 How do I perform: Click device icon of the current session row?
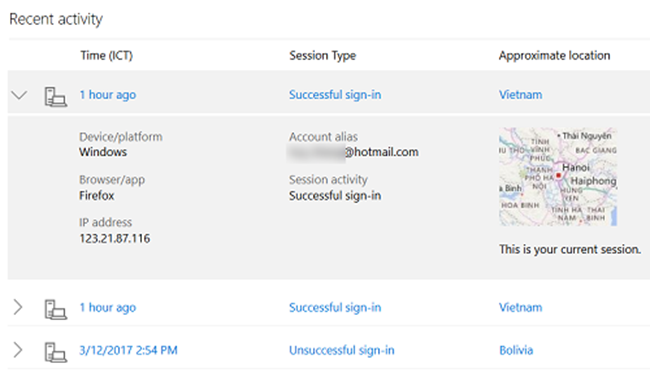tap(56, 97)
